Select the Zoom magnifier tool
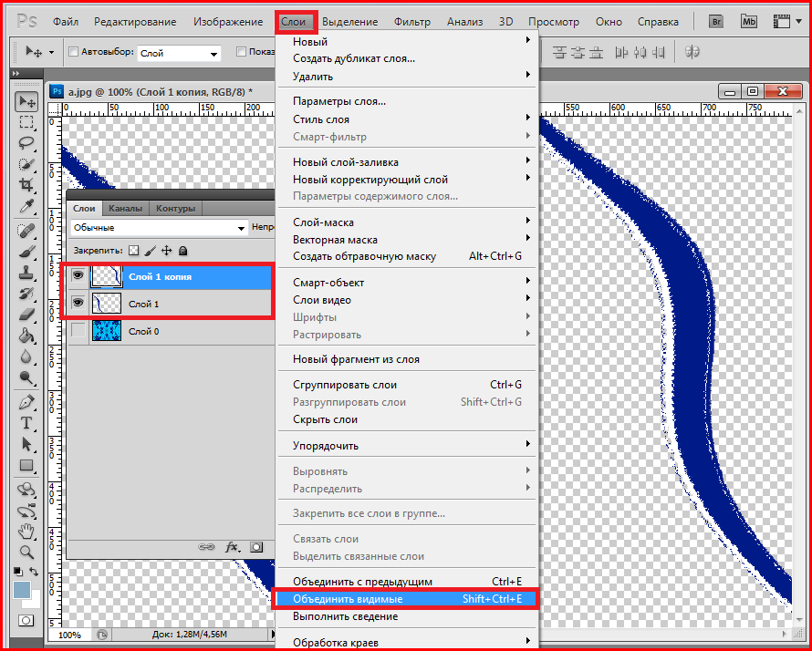This screenshot has width=812, height=651. click(x=26, y=552)
